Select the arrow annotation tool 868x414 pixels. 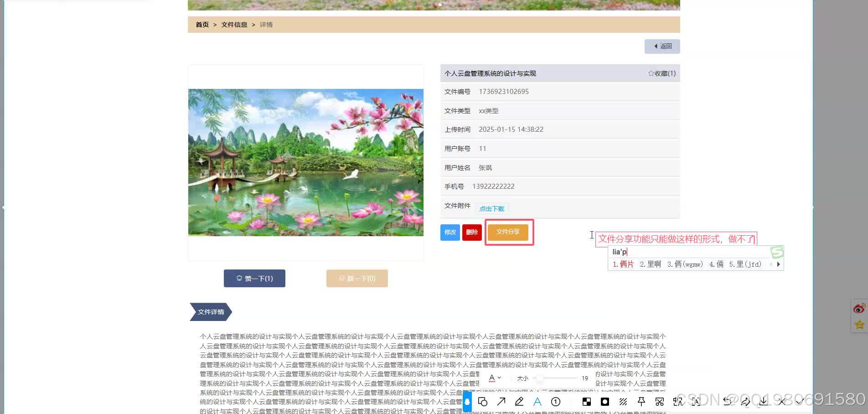pyautogui.click(x=501, y=401)
